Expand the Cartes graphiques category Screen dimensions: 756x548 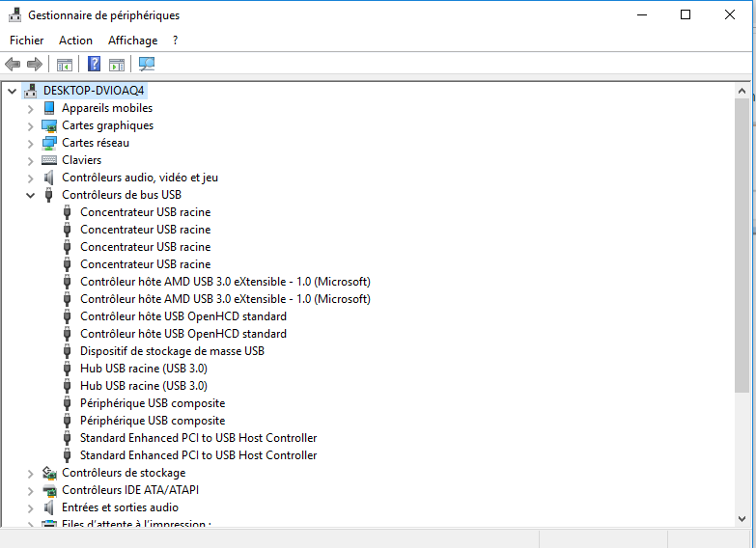[30, 125]
